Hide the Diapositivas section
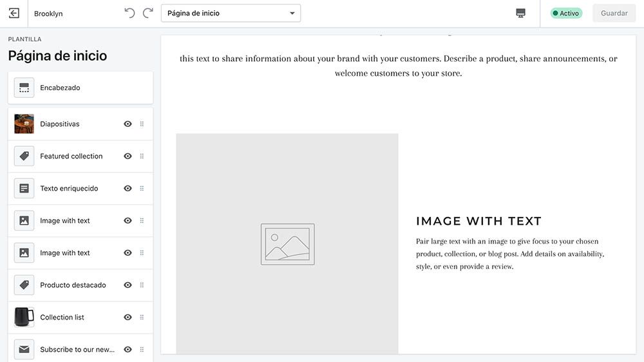 pos(128,124)
